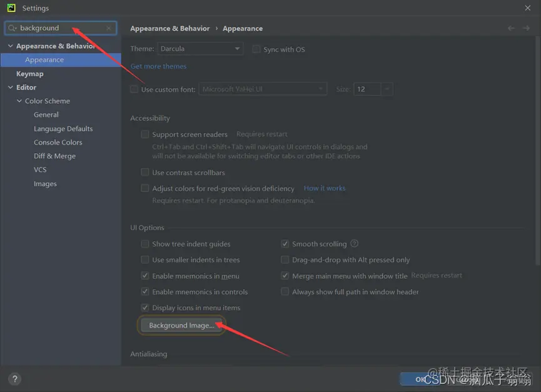
Task: Click the search field containing background
Action: tap(61, 28)
